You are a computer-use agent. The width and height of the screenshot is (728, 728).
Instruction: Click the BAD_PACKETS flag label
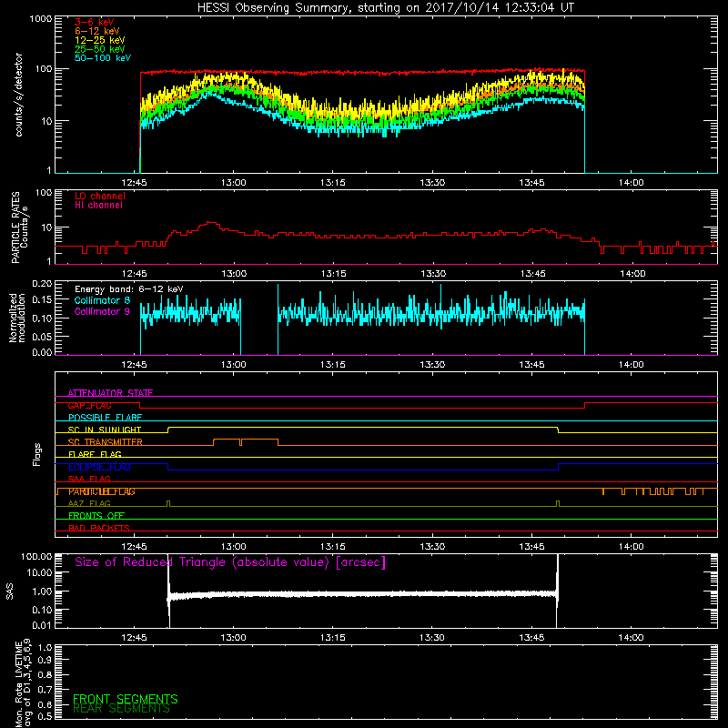pyautogui.click(x=99, y=528)
